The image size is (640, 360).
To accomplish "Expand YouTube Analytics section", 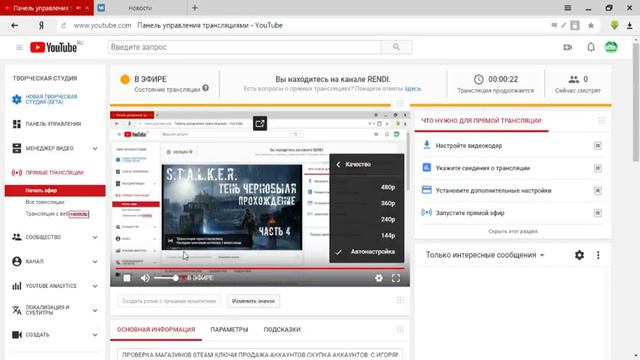I will click(95, 286).
